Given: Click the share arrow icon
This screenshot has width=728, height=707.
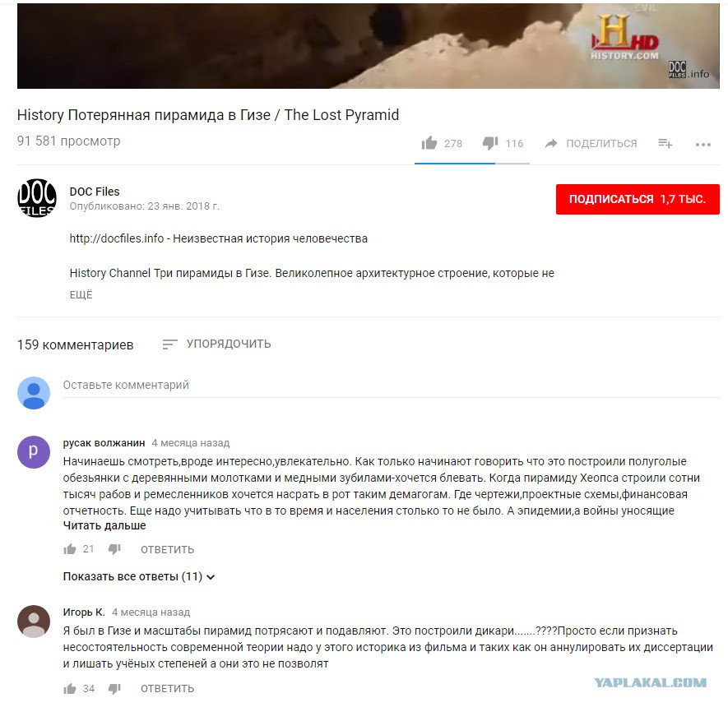Looking at the screenshot, I should tap(551, 143).
